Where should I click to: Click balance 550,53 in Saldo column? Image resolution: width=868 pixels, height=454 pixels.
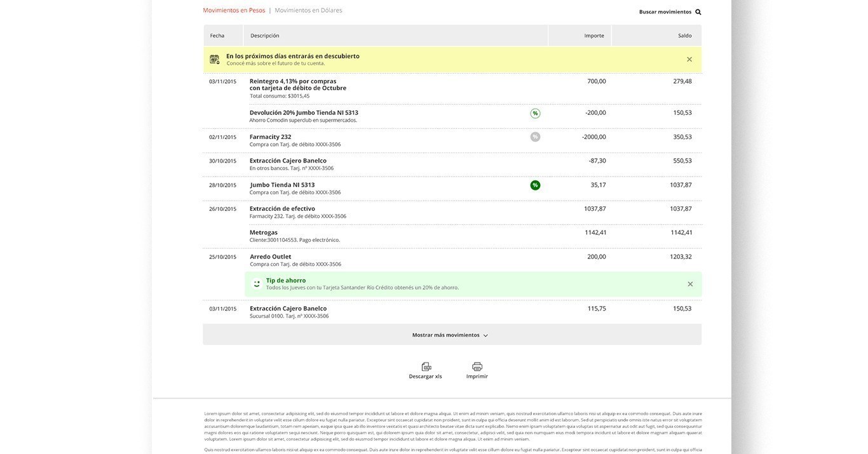682,161
